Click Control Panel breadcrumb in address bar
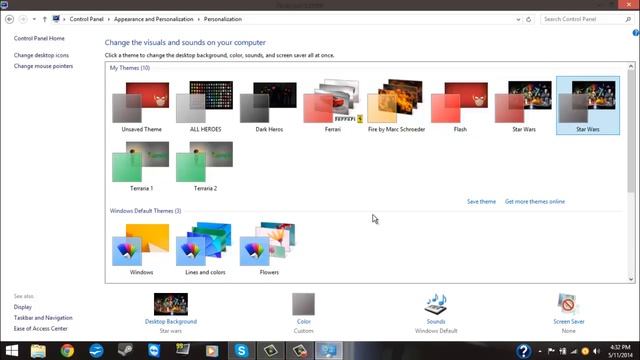The image size is (640, 360). click(x=87, y=19)
